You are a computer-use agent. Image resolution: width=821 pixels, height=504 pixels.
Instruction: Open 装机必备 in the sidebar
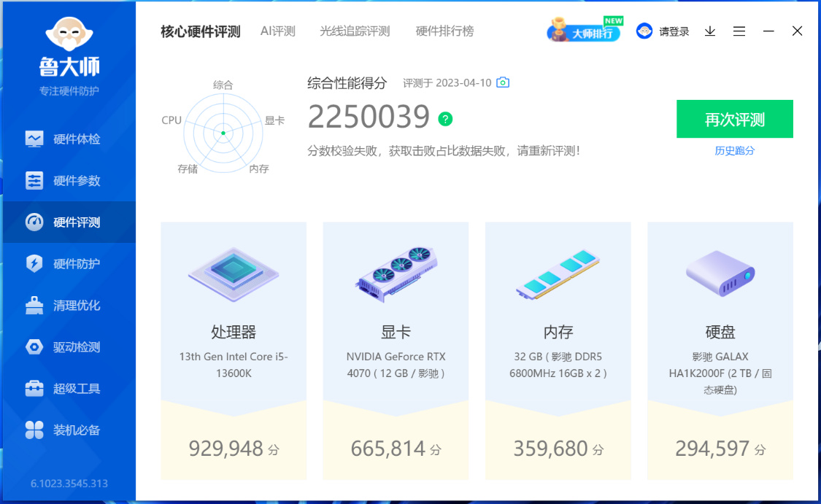[69, 430]
